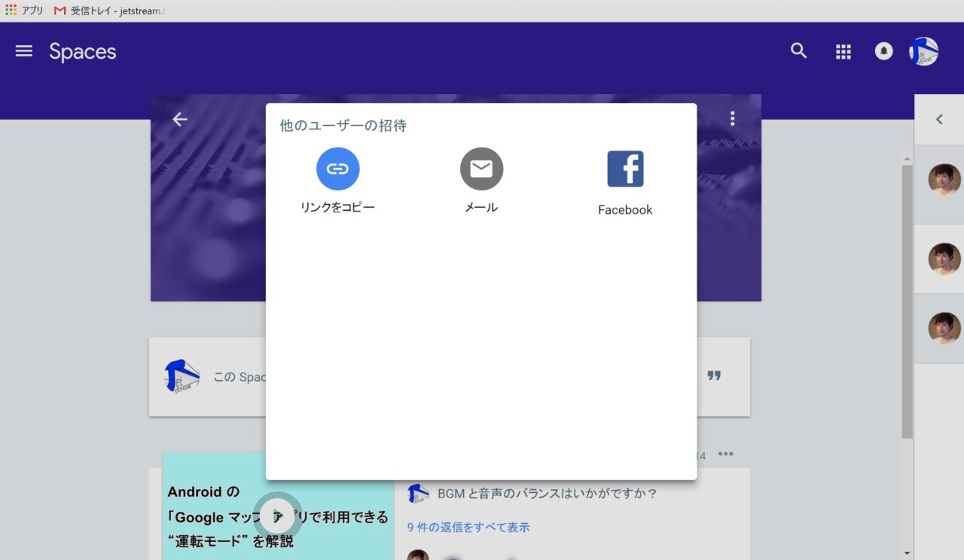Viewport: 964px width, 560px height.
Task: Click the vertical page scrollbar
Action: coord(907,301)
